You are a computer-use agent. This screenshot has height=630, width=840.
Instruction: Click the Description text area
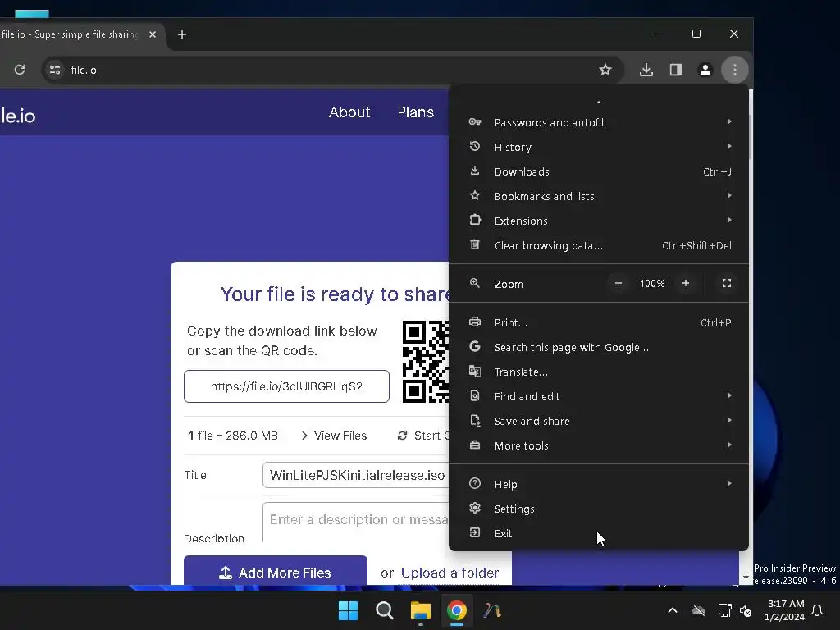coord(356,523)
